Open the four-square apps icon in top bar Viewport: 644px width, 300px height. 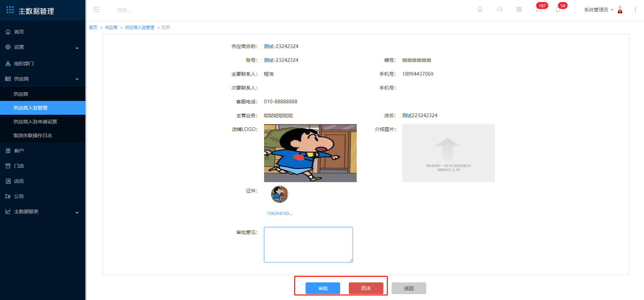pyautogui.click(x=519, y=10)
